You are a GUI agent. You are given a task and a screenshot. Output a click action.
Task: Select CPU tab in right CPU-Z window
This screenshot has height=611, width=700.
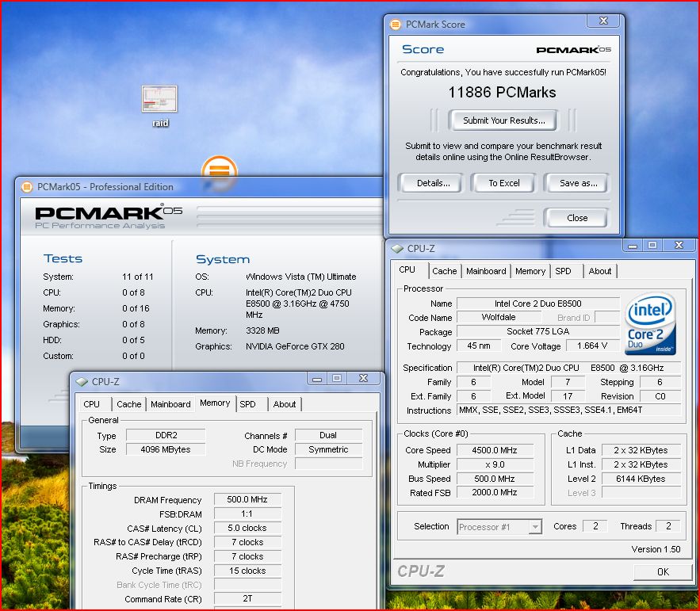click(x=407, y=270)
